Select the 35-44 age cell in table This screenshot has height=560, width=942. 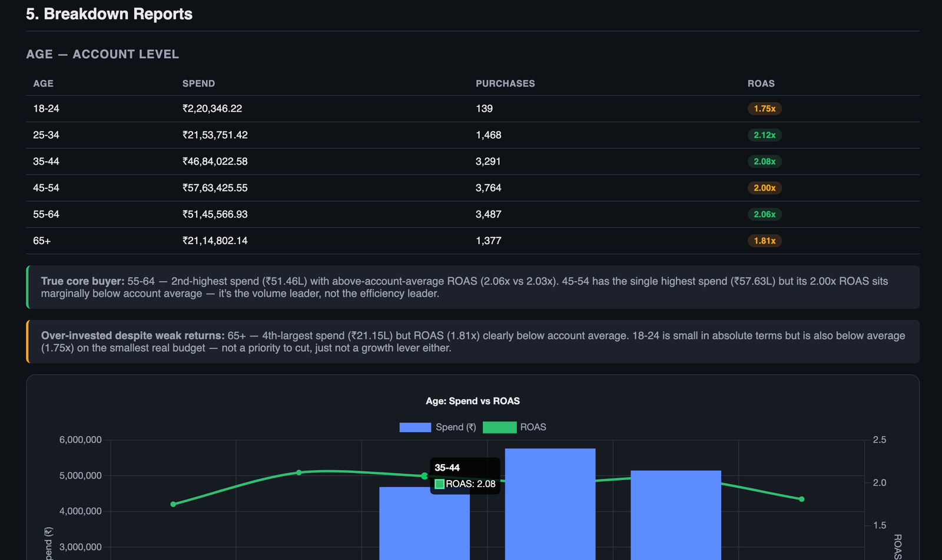[x=46, y=162]
